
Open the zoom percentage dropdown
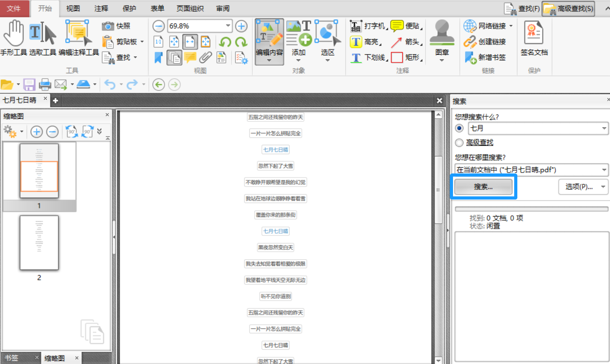tap(228, 26)
